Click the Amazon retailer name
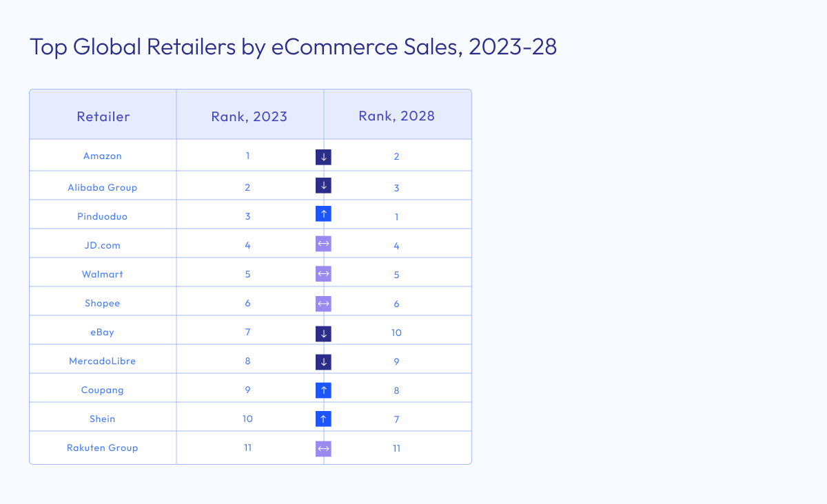 (x=103, y=156)
